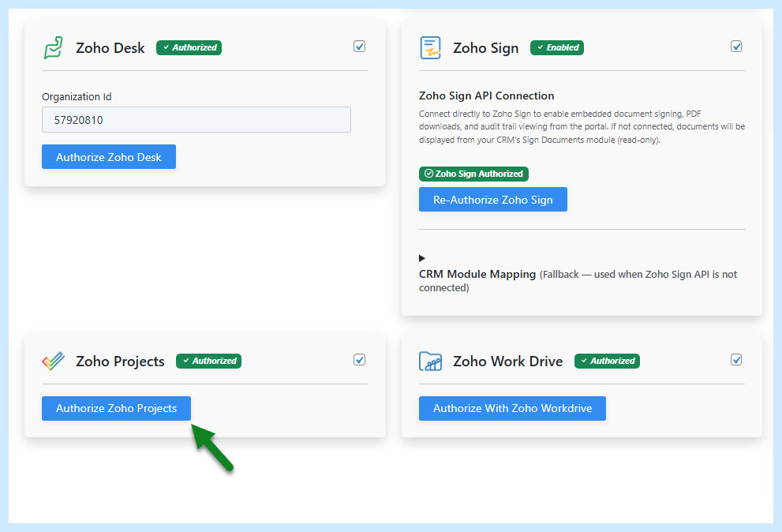Toggle the Zoho Projects checkbox
Image resolution: width=782 pixels, height=532 pixels.
[359, 360]
